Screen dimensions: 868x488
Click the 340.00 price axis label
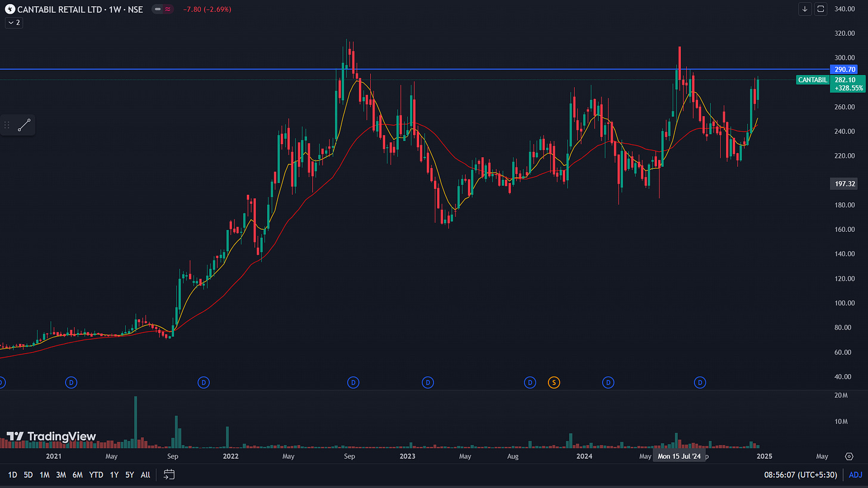click(x=845, y=9)
